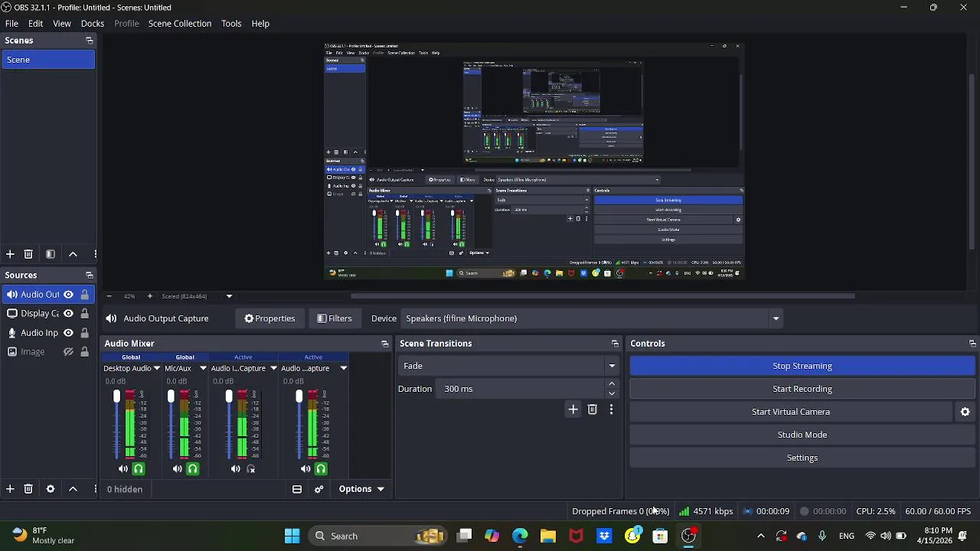Increase transition duration with the up arrow
The height and width of the screenshot is (551, 980).
coord(611,384)
